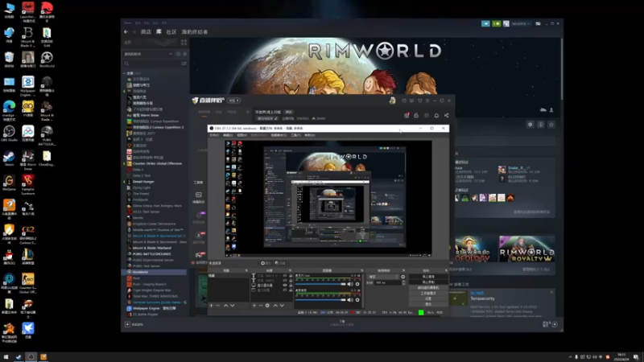Lock the 显示器采集 source
Image resolution: width=644 pixels, height=362 pixels.
coord(291,286)
